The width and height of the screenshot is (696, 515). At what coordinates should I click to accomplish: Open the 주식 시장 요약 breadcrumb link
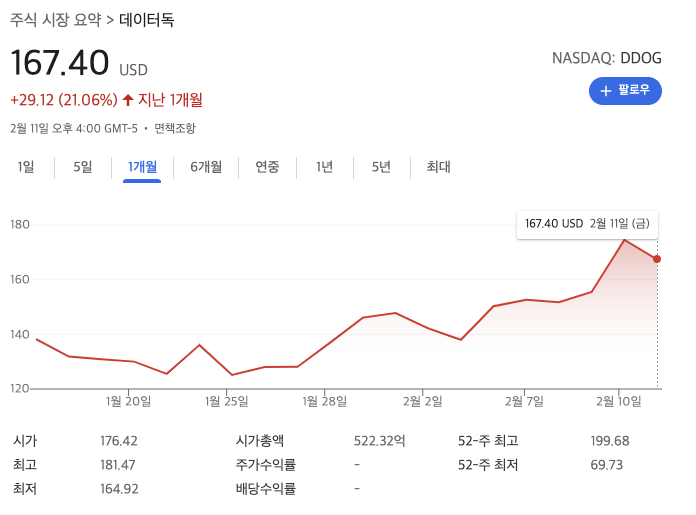pyautogui.click(x=56, y=20)
